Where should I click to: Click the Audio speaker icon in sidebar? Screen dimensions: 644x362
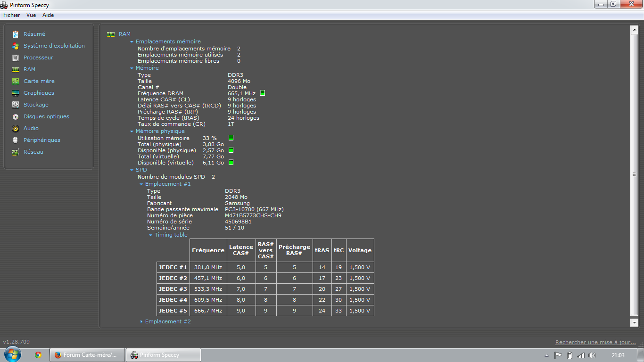tap(16, 128)
